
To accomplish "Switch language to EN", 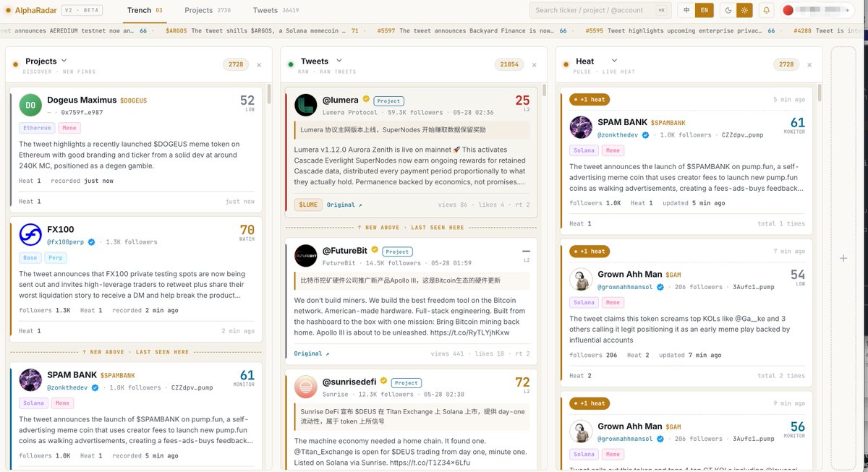I will click(x=703, y=10).
